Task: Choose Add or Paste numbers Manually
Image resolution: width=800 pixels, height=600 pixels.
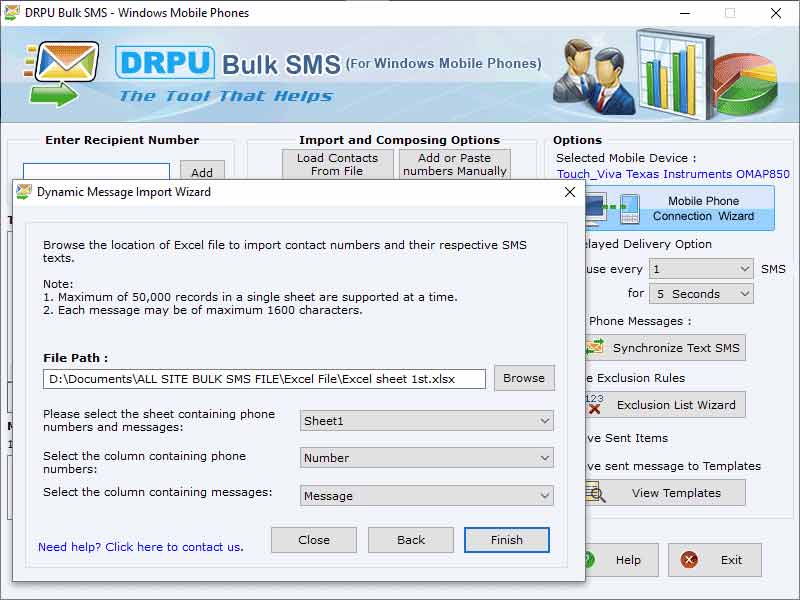Action: click(454, 164)
